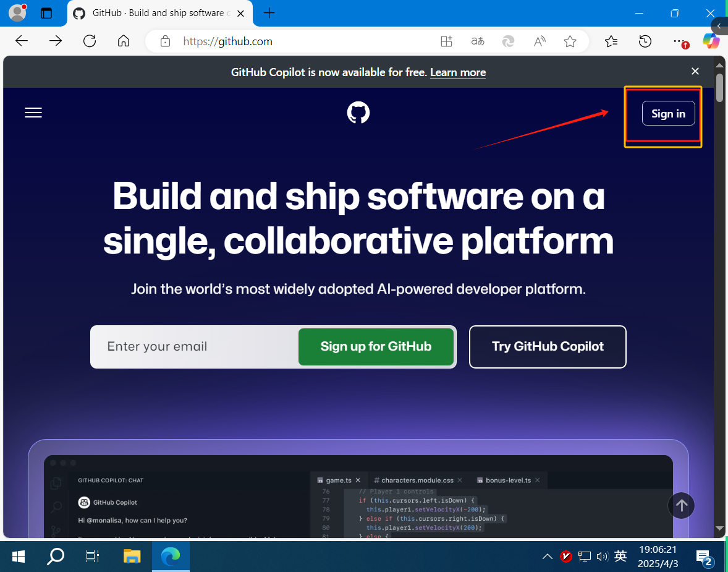Dismiss the Copilot announcement banner
This screenshot has width=728, height=572.
695,71
